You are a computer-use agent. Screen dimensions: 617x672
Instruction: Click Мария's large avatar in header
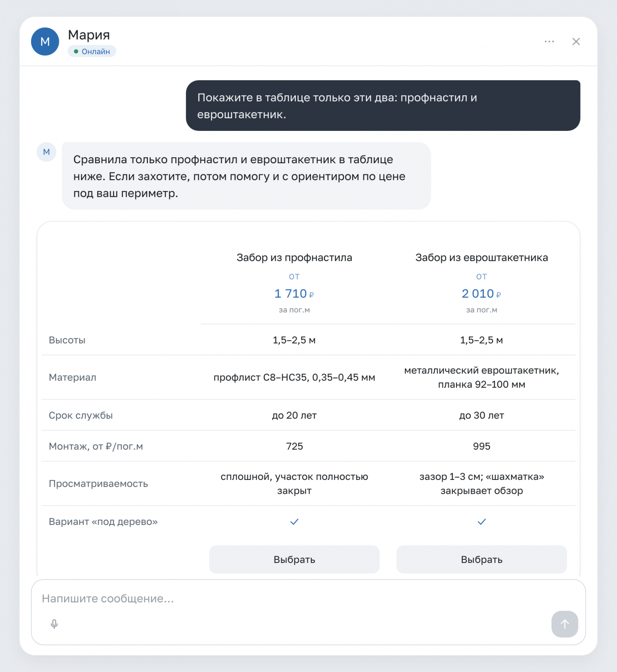point(45,42)
